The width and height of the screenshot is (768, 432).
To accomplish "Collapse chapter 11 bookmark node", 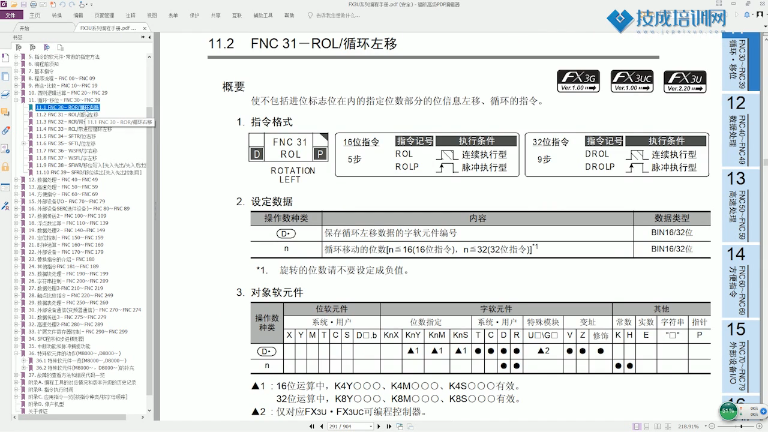I will coord(16,100).
